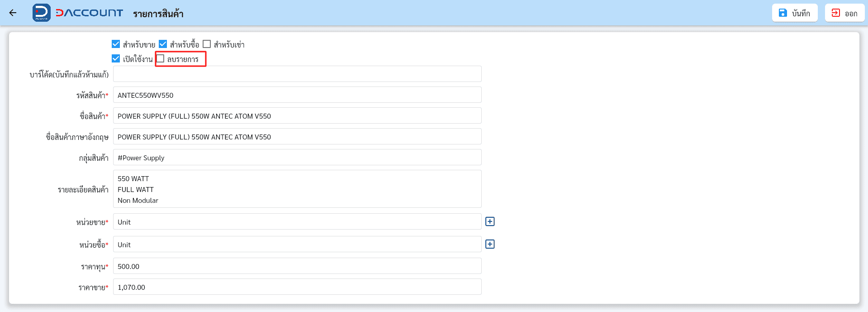Click the back arrow icon
The image size is (868, 312).
(x=13, y=13)
